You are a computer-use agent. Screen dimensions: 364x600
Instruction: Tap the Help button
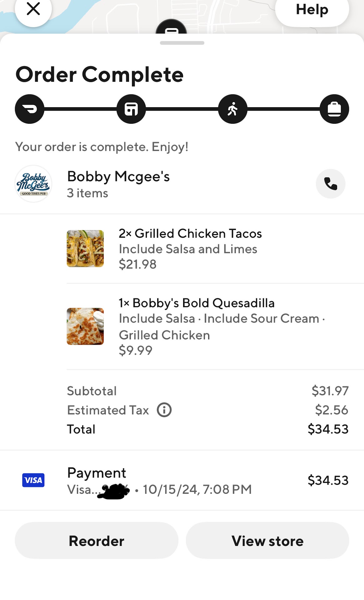pos(312,10)
